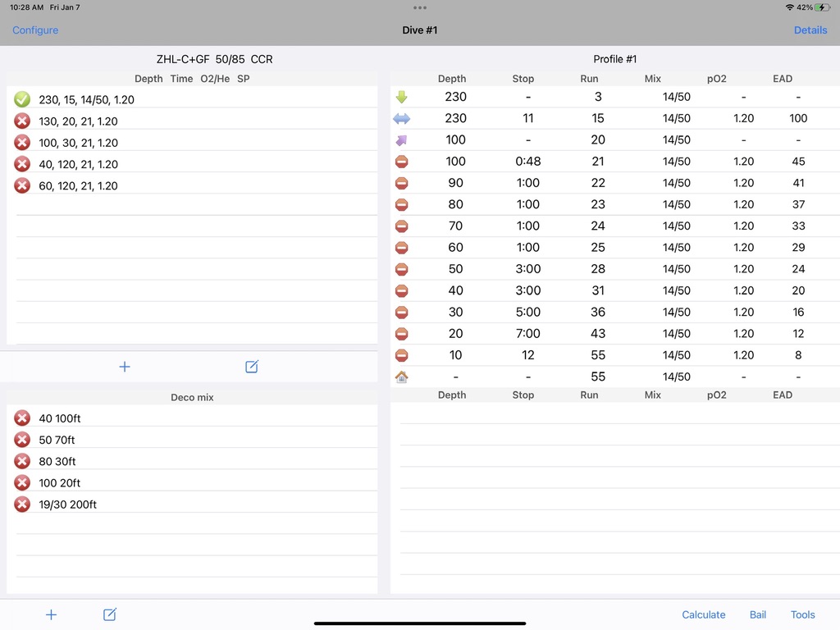Disable the 230, 15, 14/50 segment checkmark
The width and height of the screenshot is (840, 630).
22,99
